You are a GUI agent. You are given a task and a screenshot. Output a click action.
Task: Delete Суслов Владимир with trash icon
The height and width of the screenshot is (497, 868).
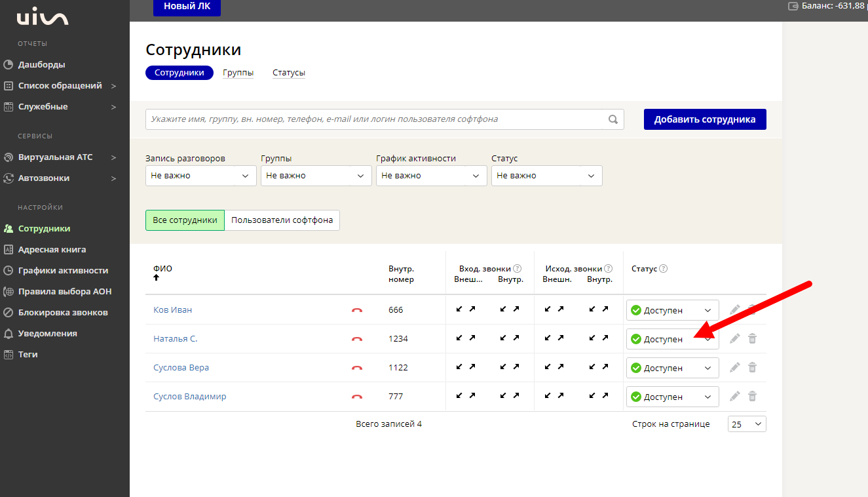pyautogui.click(x=753, y=396)
